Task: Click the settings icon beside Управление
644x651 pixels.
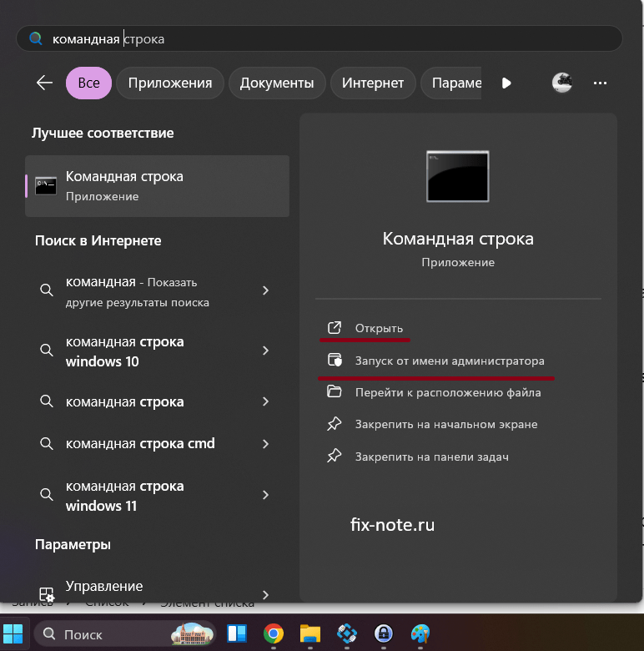Action: point(47,594)
